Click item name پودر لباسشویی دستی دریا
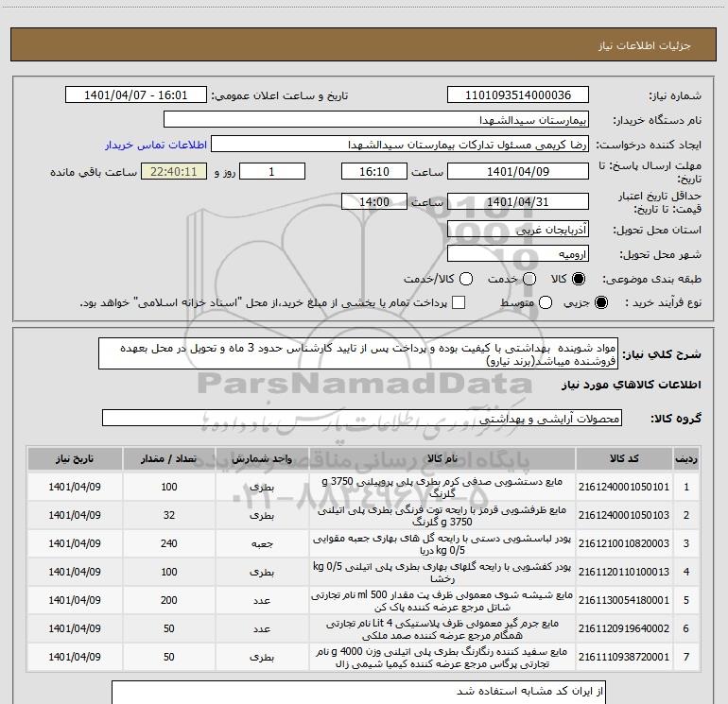This screenshot has height=704, width=728. pos(442,543)
